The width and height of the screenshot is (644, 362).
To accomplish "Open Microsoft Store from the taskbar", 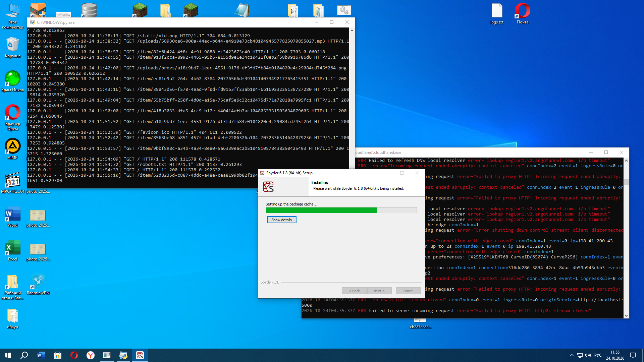I will pos(57,355).
